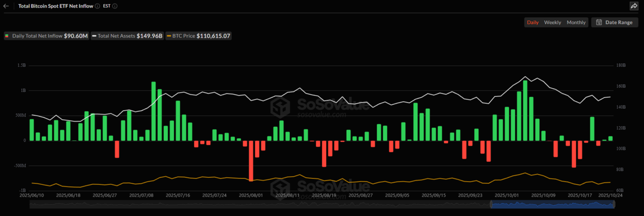Select the Daily interval
Screen dimensions: 644x216
(x=532, y=23)
